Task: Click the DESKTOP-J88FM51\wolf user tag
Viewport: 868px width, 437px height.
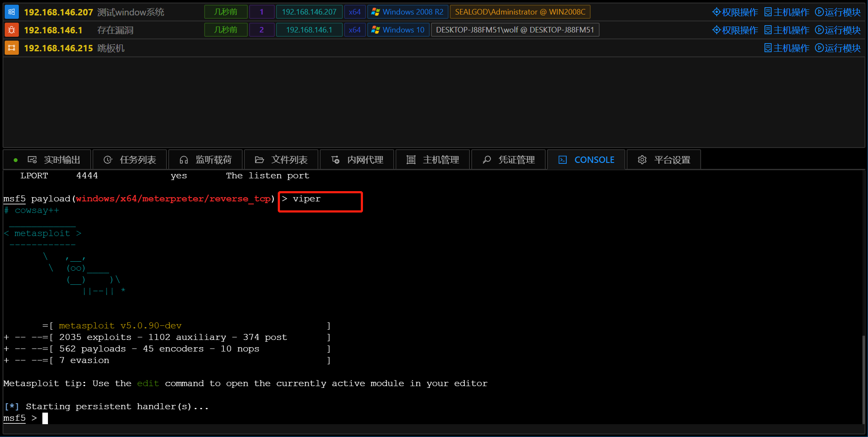Action: pos(515,30)
